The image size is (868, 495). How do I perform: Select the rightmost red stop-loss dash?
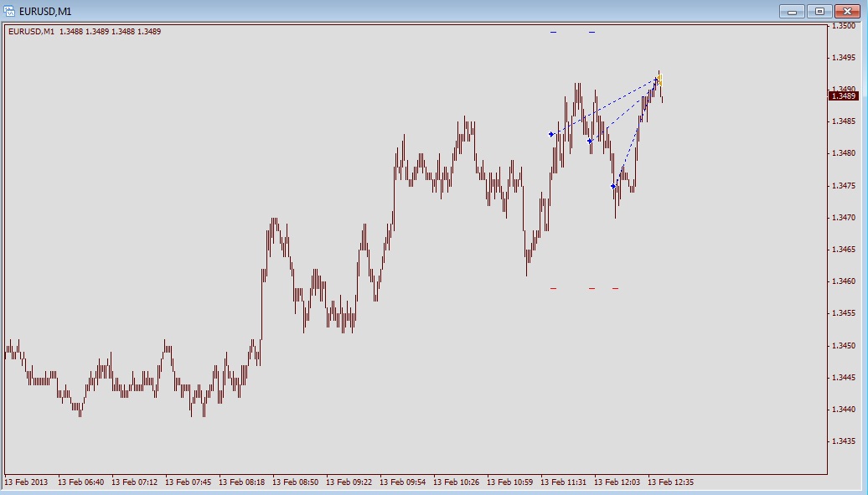(615, 288)
